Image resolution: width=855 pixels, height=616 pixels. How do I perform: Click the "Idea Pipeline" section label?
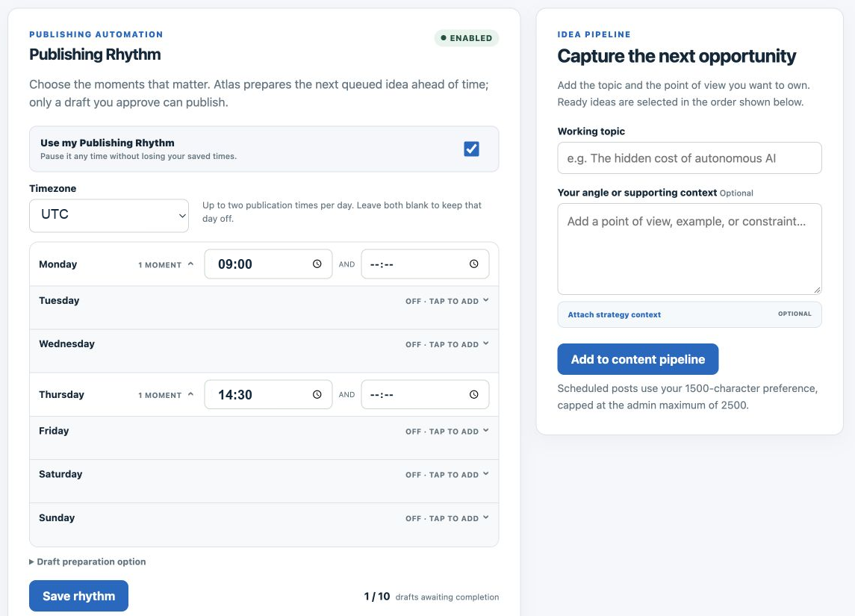(x=594, y=34)
